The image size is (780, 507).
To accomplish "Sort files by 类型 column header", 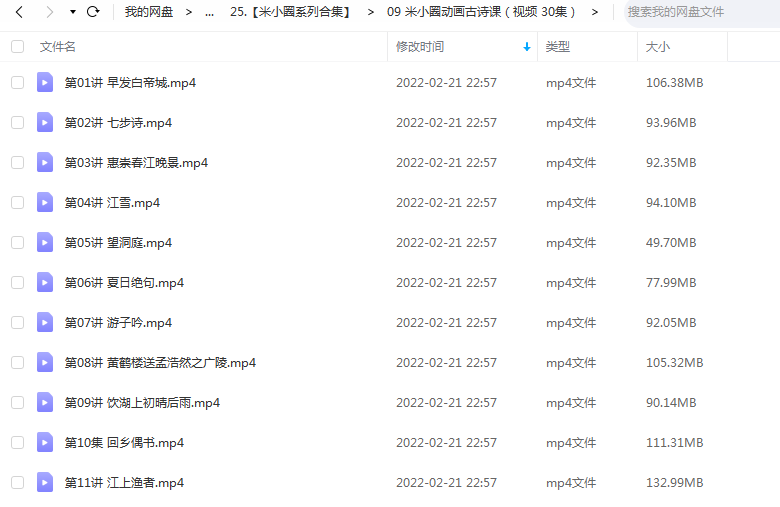I will coord(558,47).
